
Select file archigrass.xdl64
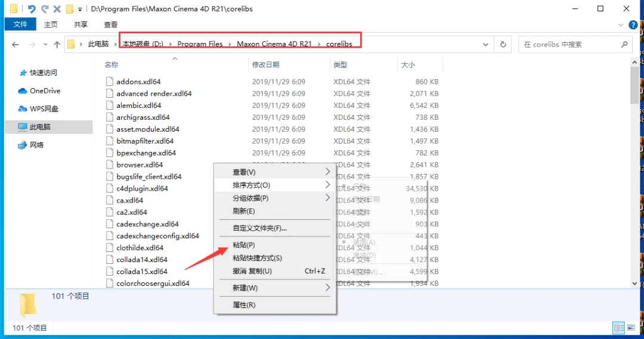[x=143, y=117]
